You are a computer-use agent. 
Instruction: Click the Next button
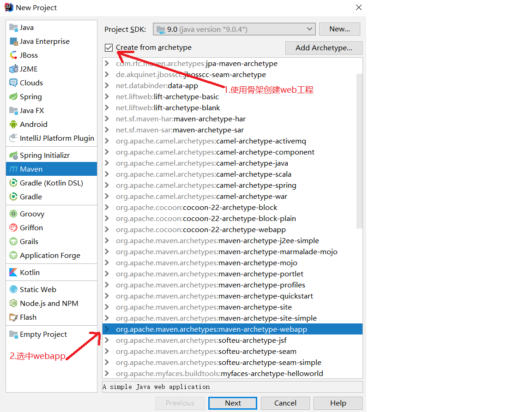[233, 403]
